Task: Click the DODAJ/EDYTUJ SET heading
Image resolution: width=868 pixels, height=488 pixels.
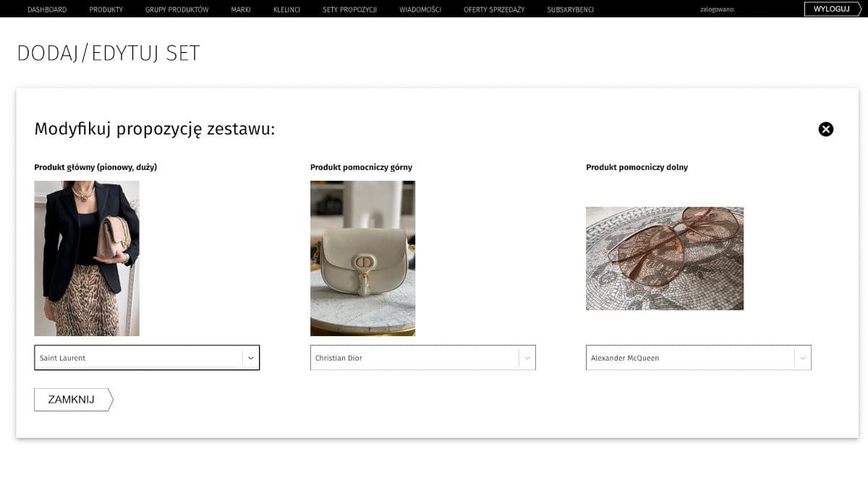Action: [x=109, y=53]
